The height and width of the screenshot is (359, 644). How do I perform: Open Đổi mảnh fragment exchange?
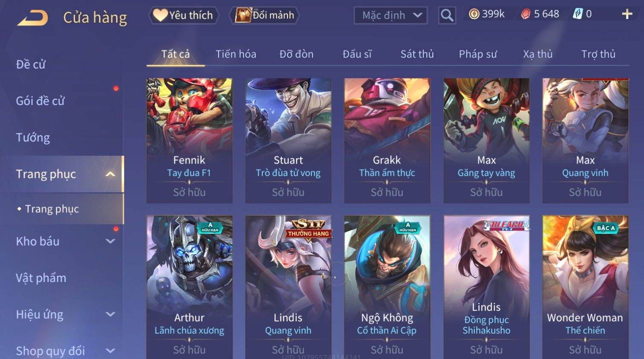[x=264, y=15]
